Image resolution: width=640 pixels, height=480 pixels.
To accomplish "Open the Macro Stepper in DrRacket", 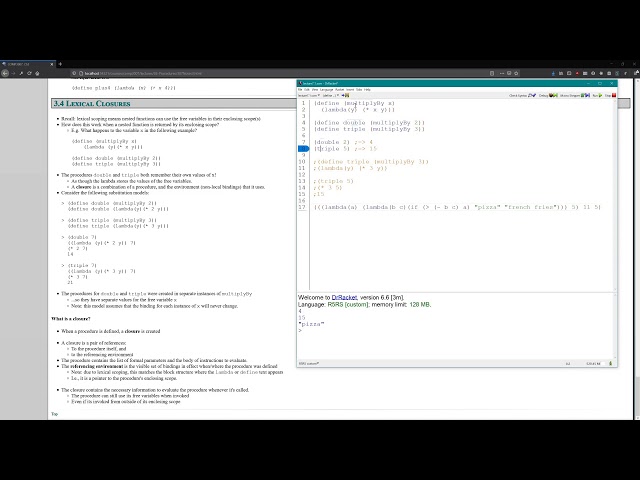I will [575, 96].
